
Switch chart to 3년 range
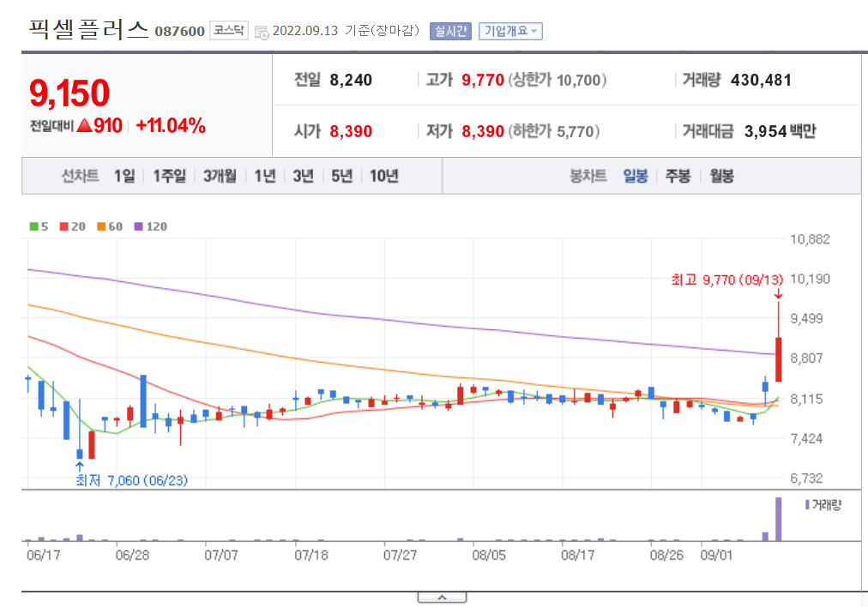click(x=304, y=176)
